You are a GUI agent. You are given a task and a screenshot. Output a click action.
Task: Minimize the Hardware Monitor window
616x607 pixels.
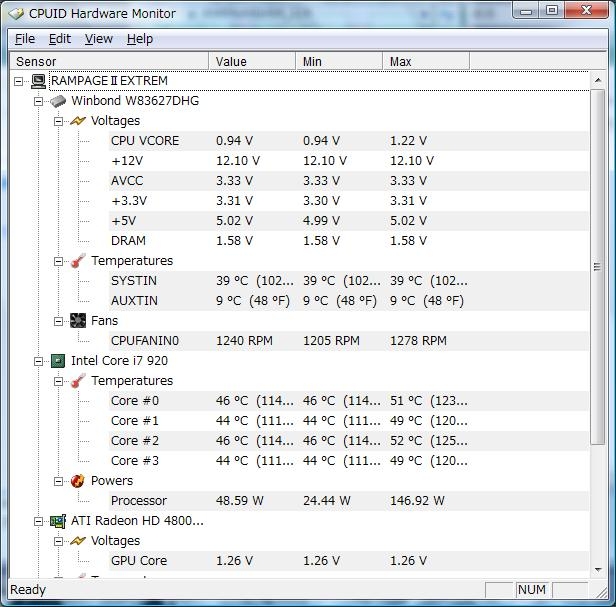[x=526, y=11]
